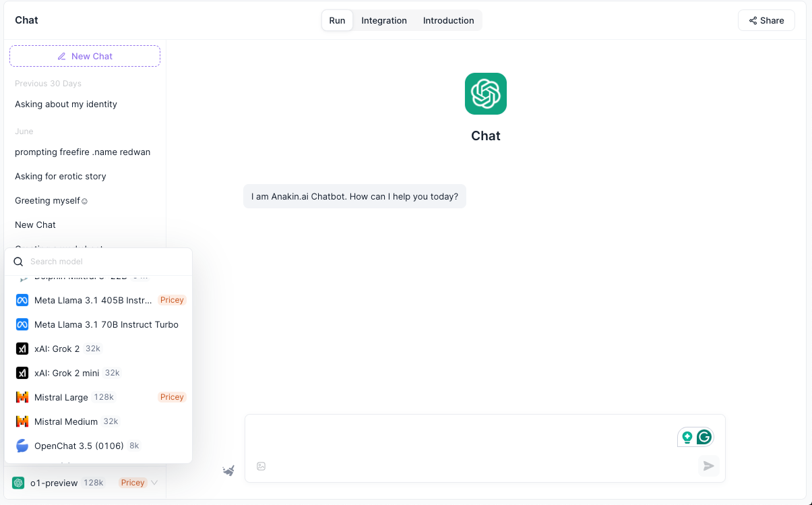Screen dimensions: 812x505
Task: Open the o1-preview model dropdown chevron
Action: [154, 483]
